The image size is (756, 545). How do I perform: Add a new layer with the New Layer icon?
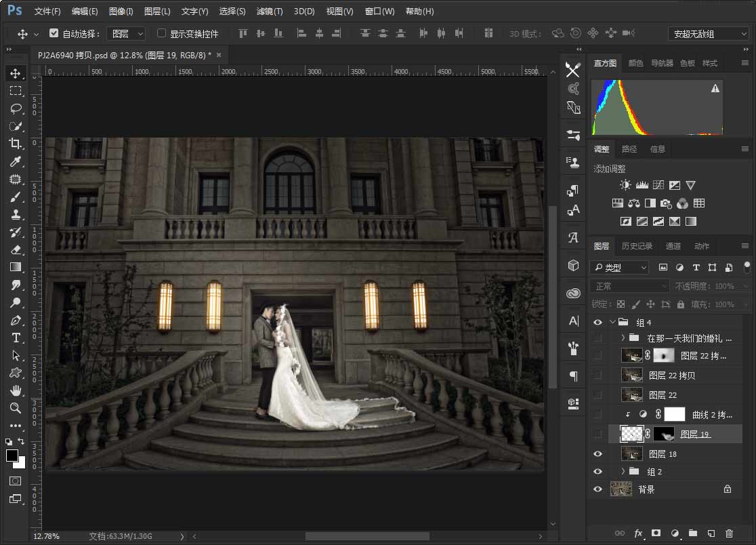(x=711, y=533)
